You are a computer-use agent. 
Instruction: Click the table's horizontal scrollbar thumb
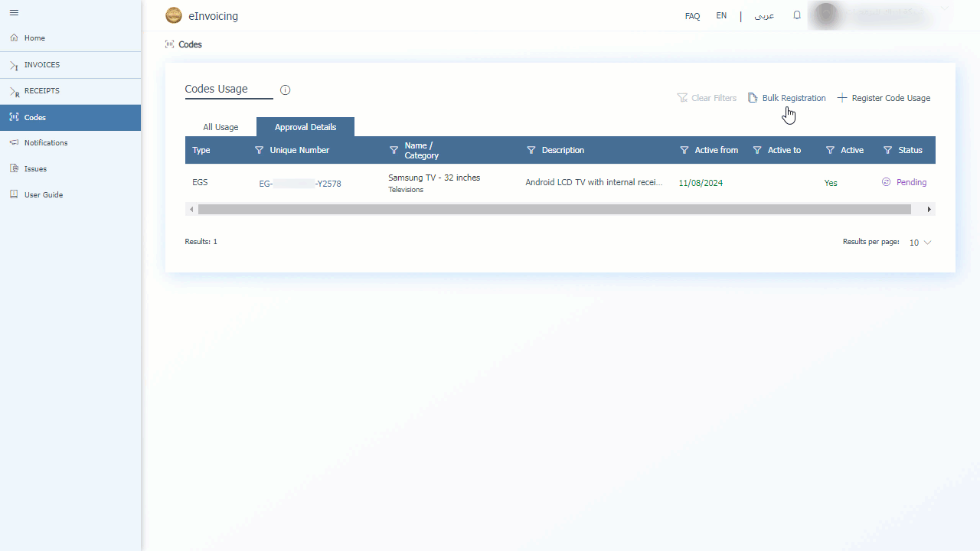[554, 209]
